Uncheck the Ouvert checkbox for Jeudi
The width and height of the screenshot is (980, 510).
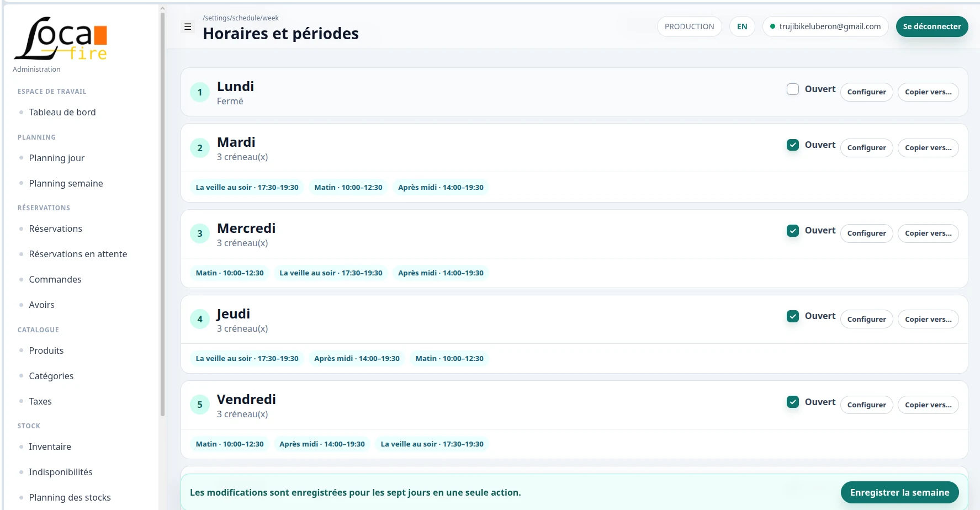(x=793, y=316)
